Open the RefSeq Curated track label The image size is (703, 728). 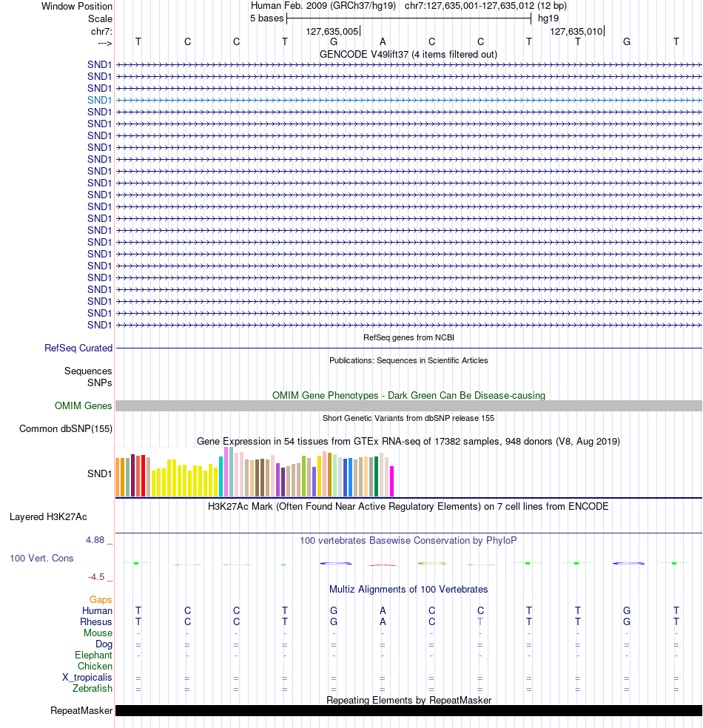(78, 348)
